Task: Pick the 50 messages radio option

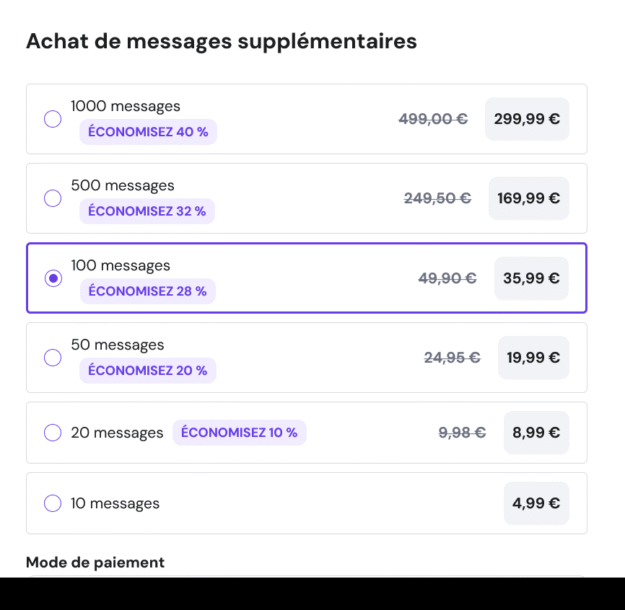Action: (53, 357)
